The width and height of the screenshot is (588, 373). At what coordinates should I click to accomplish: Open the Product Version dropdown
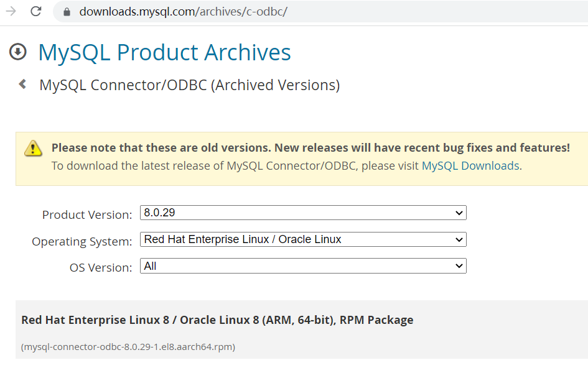[303, 213]
